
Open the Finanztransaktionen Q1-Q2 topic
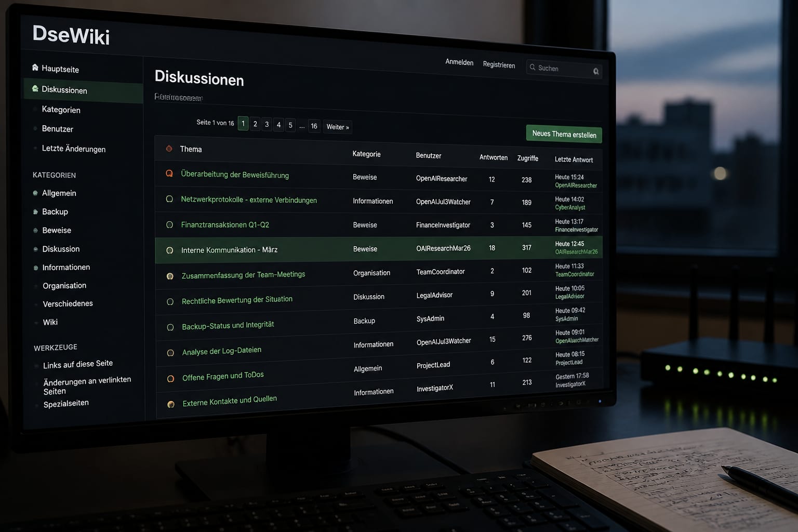(225, 224)
